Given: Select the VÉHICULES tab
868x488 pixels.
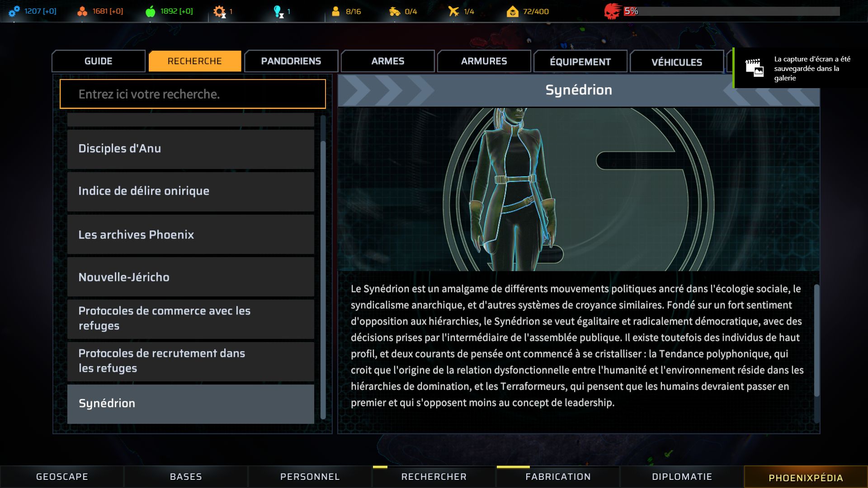Looking at the screenshot, I should click(677, 62).
